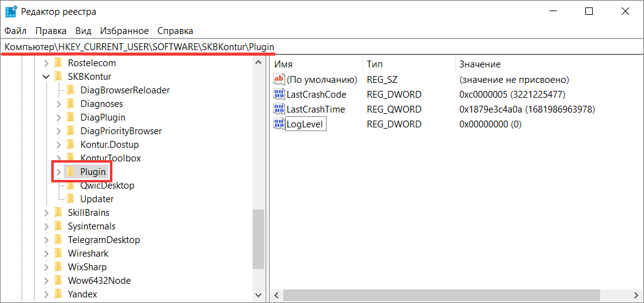The height and width of the screenshot is (303, 644).
Task: Click the LastCrashTime binary value icon
Action: click(x=279, y=109)
